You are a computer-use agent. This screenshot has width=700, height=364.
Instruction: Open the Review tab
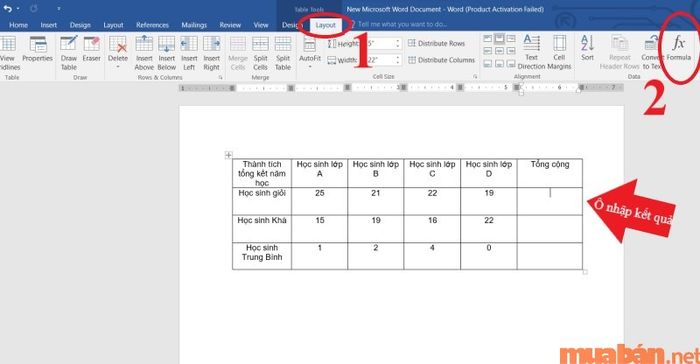230,25
